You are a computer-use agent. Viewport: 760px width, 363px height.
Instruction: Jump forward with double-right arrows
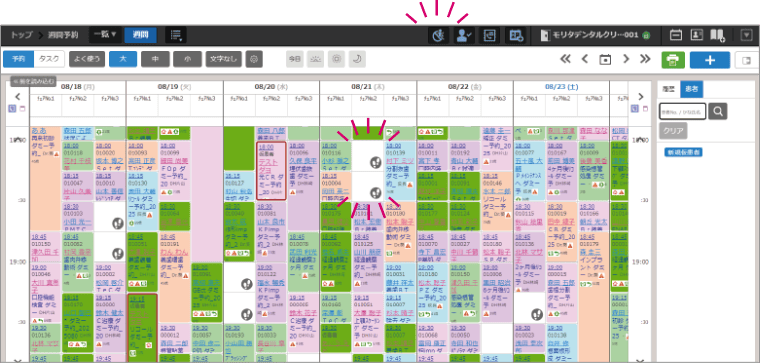point(645,59)
